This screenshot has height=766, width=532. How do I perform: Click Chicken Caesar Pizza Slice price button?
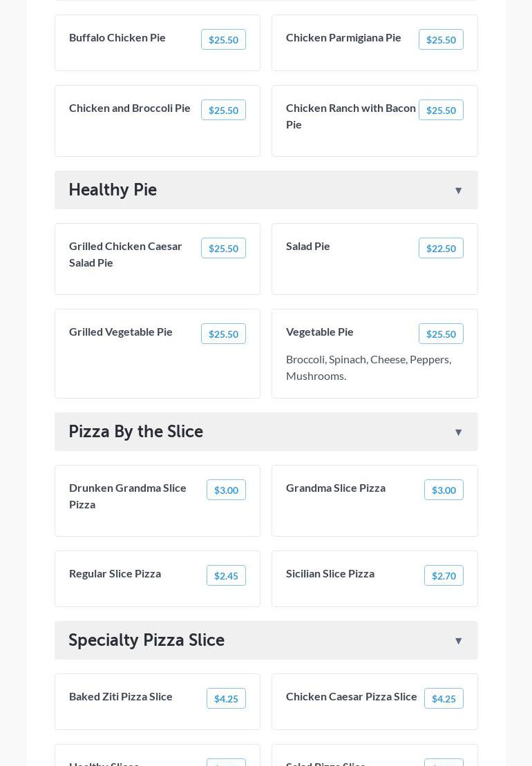444,699
